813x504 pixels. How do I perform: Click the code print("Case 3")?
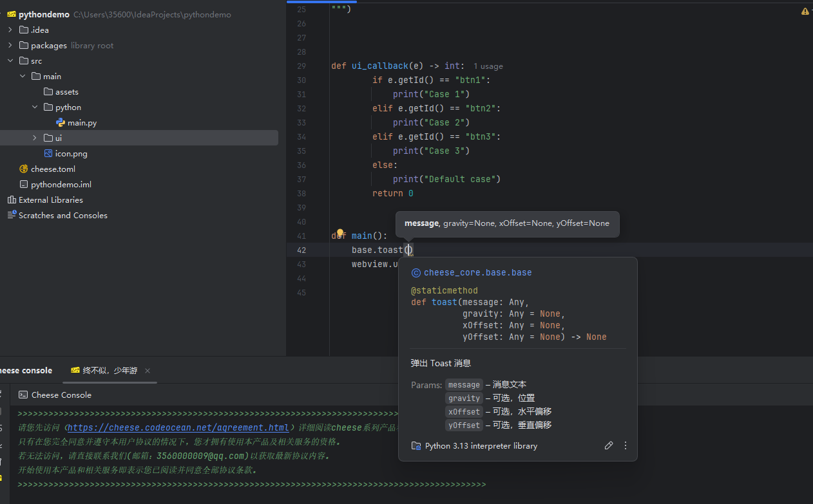click(x=431, y=151)
